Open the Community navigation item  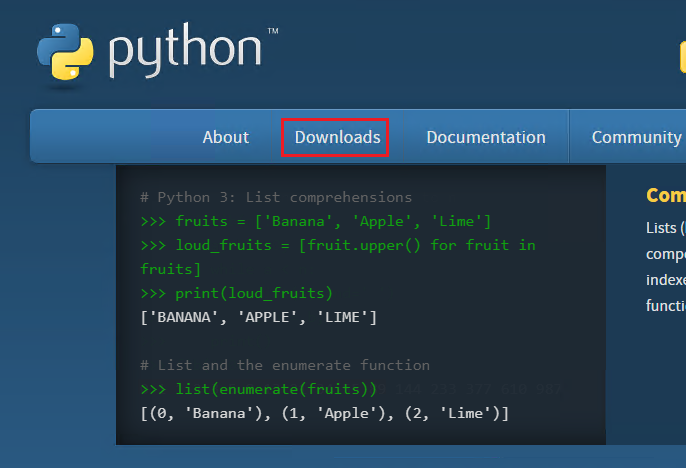[637, 137]
